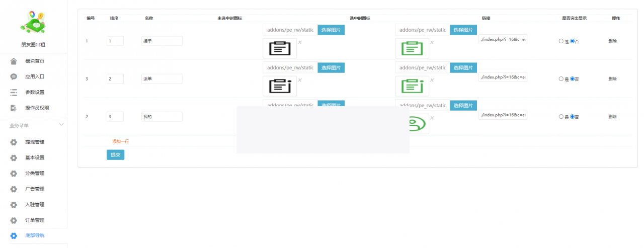Select 是 radio for 接单 row highlight
Image resolution: width=644 pixels, height=248 pixels.
561,41
